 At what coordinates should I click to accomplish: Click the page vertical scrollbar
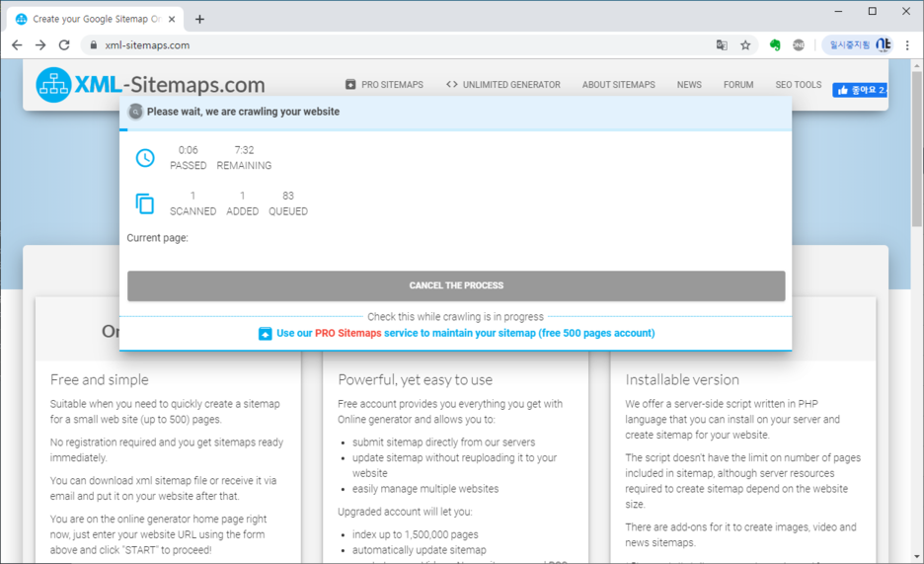click(x=916, y=150)
